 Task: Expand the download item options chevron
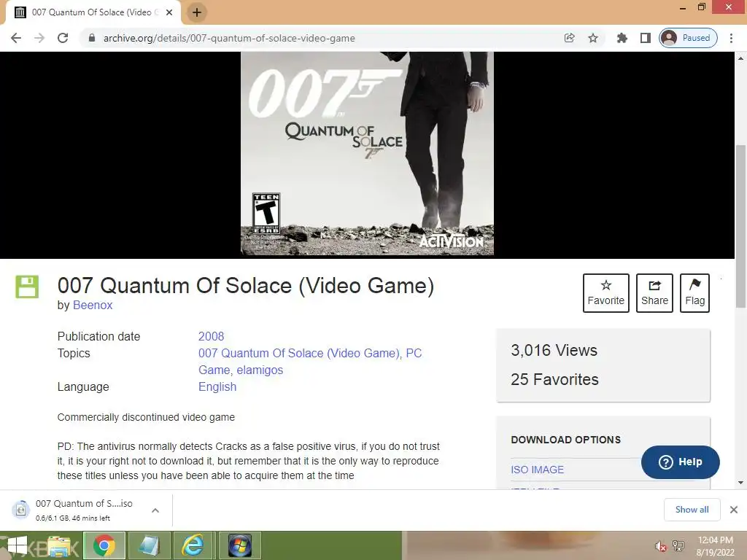point(155,510)
